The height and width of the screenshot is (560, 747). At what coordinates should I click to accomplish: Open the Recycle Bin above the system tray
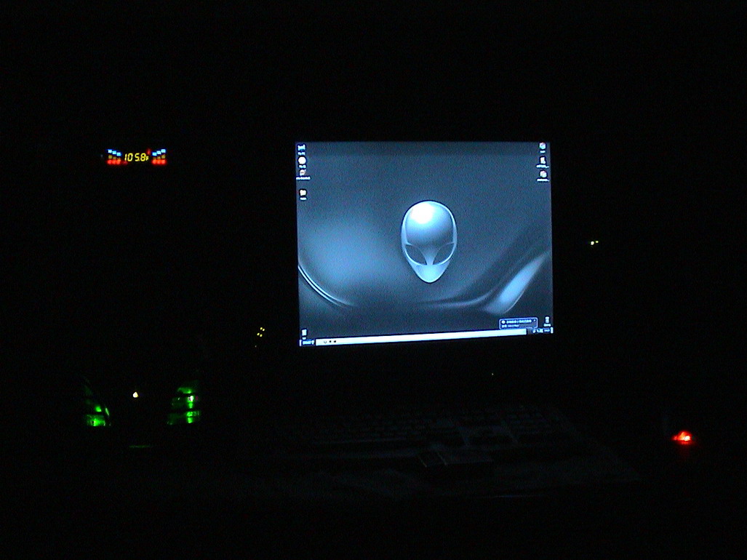(x=546, y=320)
